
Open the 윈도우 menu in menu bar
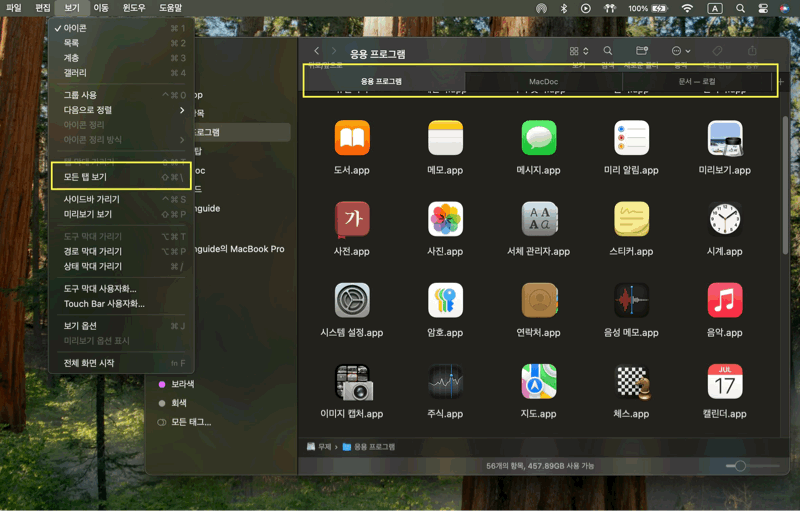(x=134, y=8)
